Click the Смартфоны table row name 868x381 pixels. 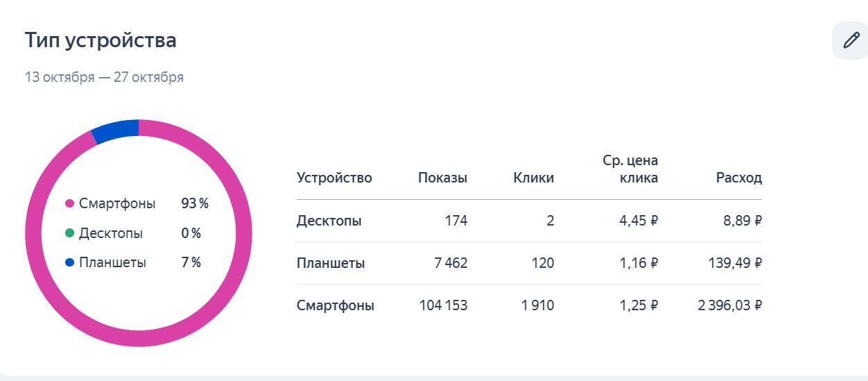pyautogui.click(x=336, y=305)
